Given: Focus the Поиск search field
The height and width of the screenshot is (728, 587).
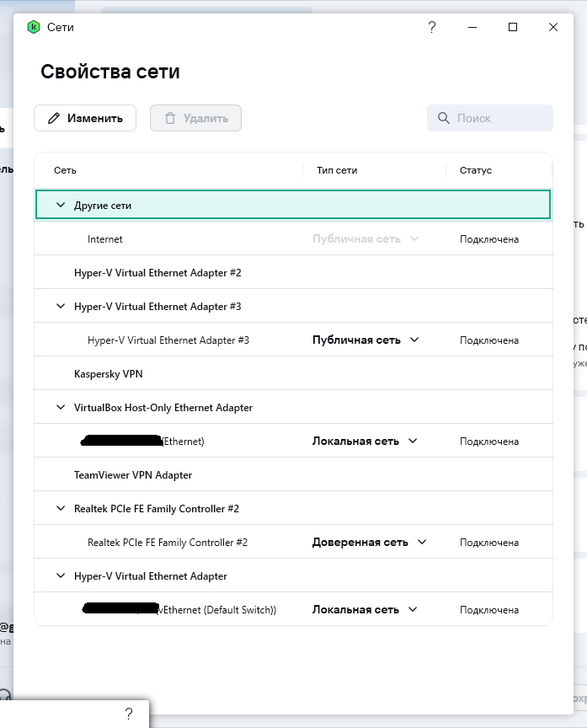Looking at the screenshot, I should (x=490, y=118).
